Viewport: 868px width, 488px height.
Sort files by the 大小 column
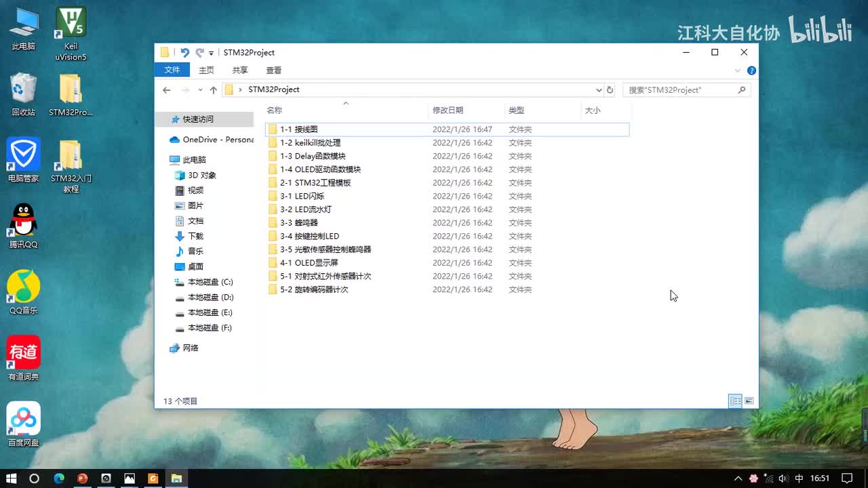pyautogui.click(x=593, y=110)
